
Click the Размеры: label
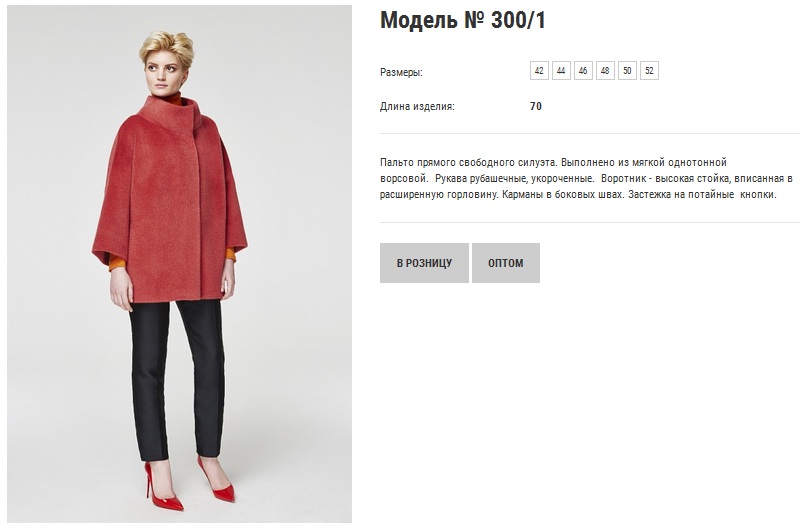(401, 72)
